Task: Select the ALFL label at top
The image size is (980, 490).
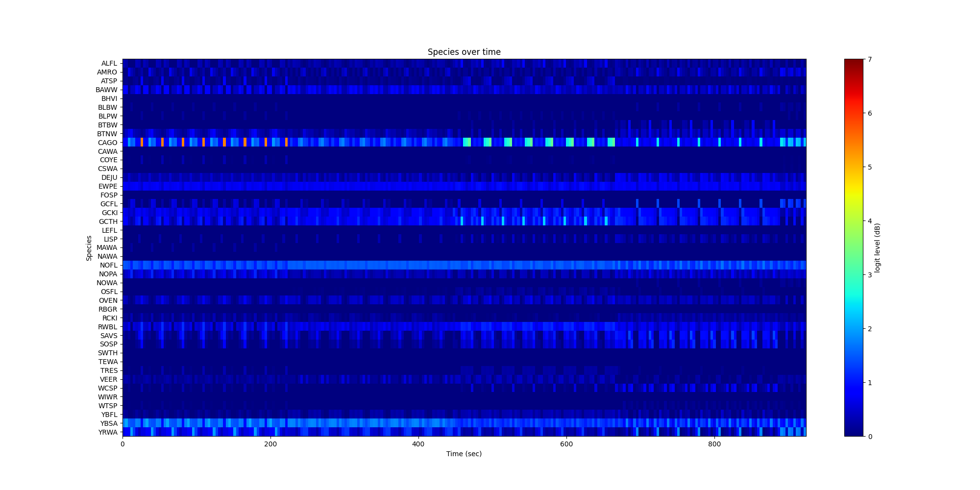Action: tap(109, 63)
